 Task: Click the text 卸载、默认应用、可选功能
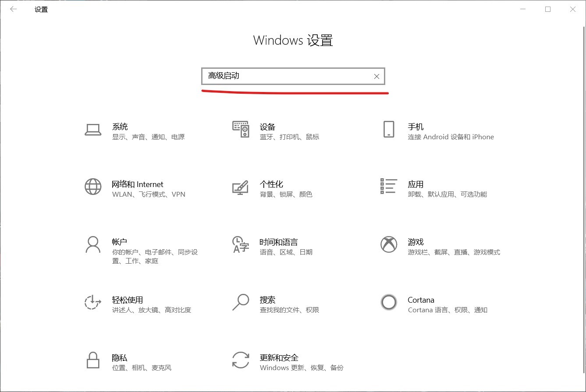tap(447, 194)
